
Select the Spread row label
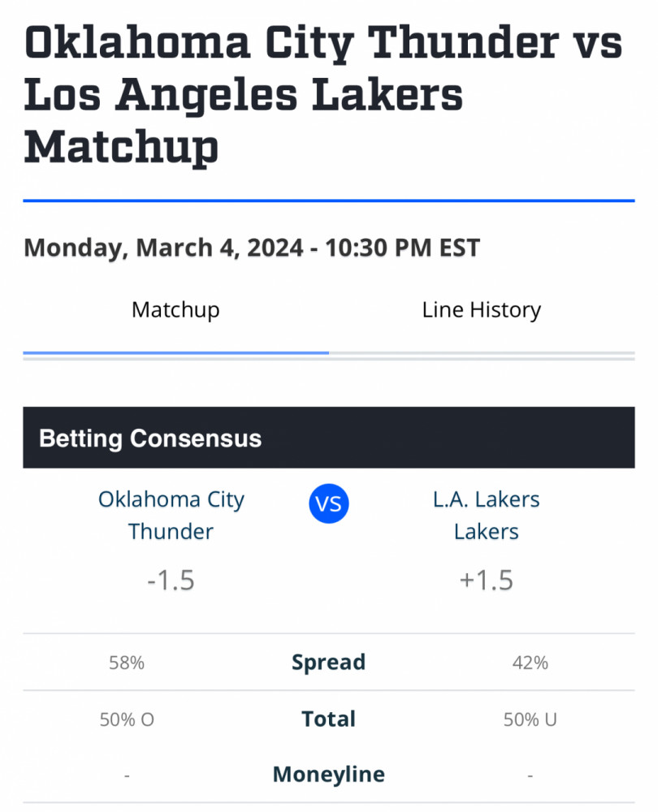(328, 662)
